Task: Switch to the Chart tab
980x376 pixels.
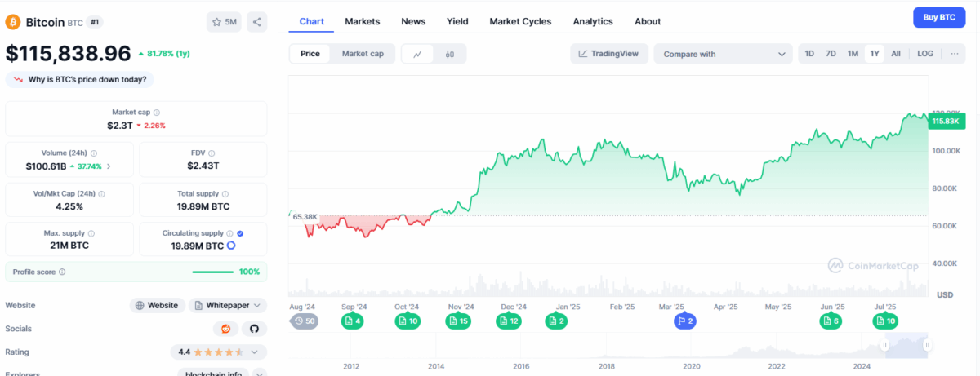Action: (x=311, y=21)
